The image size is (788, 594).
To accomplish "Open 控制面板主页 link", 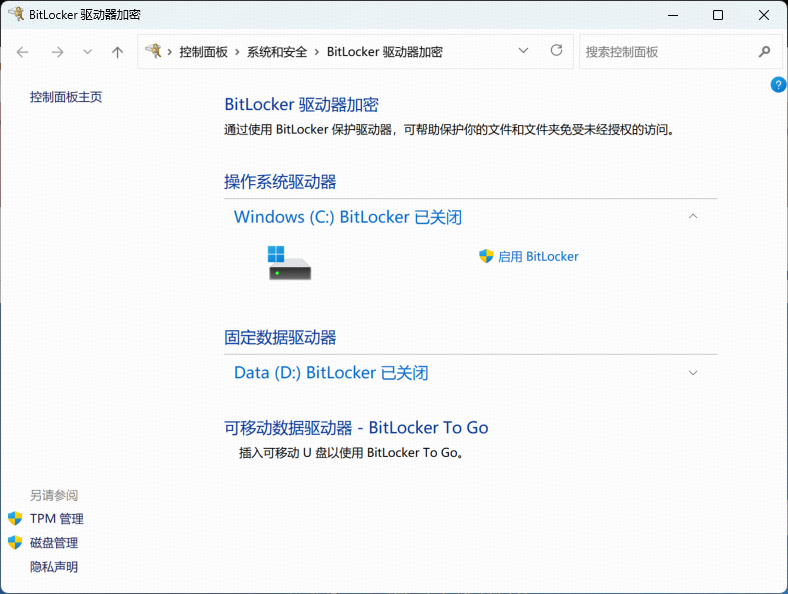I will (66, 97).
